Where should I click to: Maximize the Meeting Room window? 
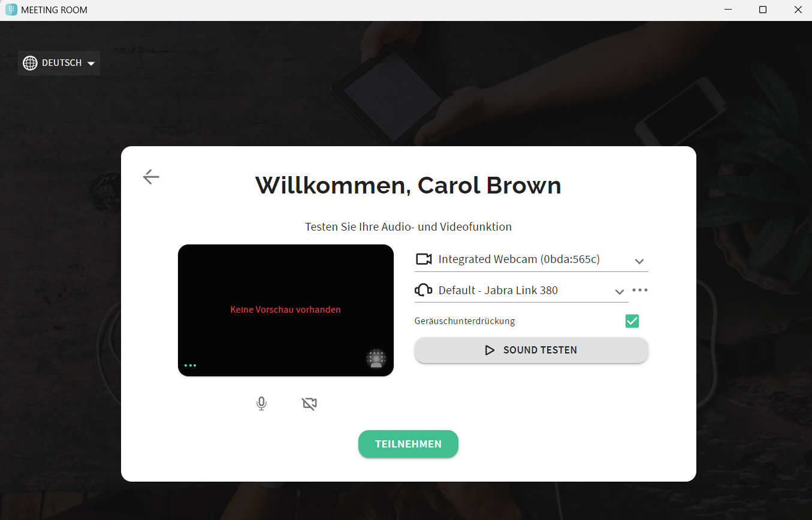pyautogui.click(x=763, y=10)
